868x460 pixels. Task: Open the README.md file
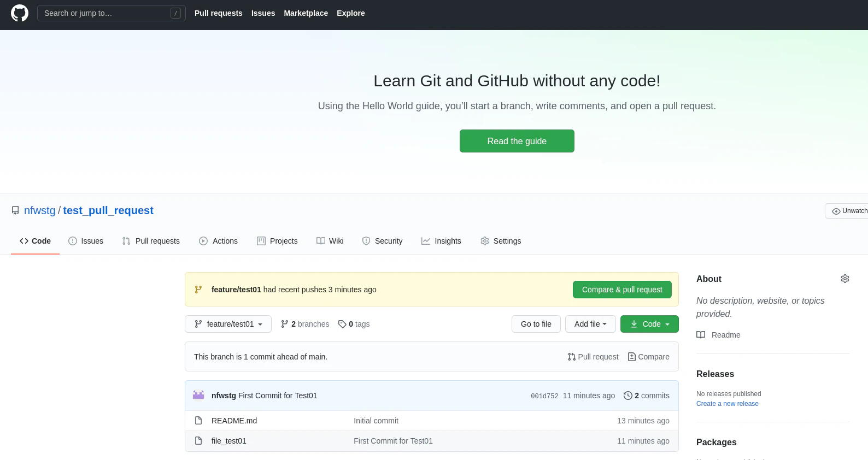(x=234, y=421)
